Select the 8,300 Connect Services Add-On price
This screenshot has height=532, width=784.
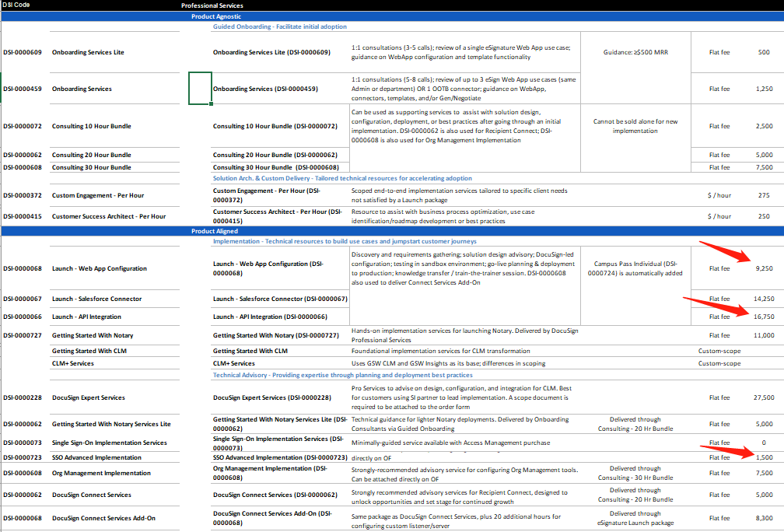[764, 519]
